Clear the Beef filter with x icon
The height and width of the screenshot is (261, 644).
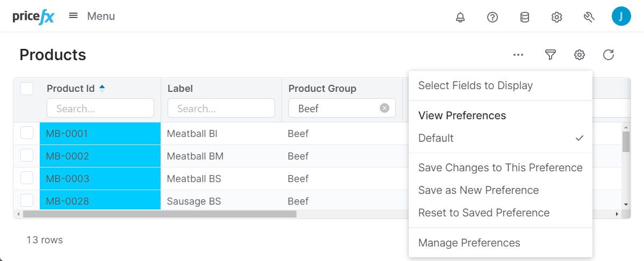click(x=385, y=108)
